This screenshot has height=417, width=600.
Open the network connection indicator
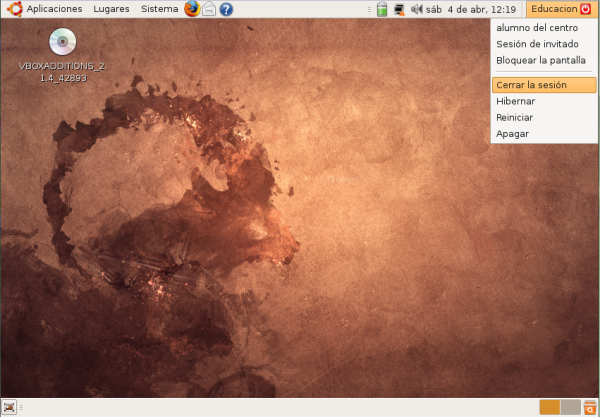(x=399, y=10)
